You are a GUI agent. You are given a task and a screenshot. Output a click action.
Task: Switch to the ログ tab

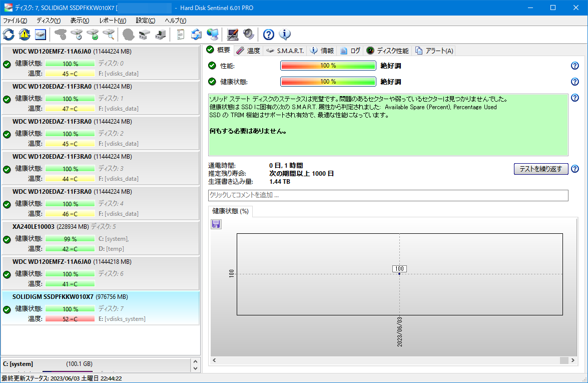(350, 51)
